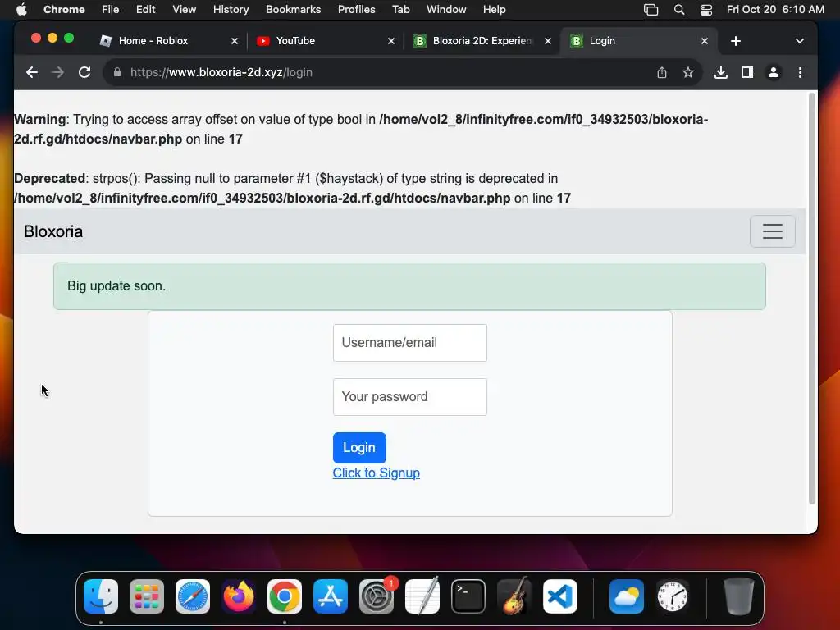
Task: Open Visual Studio Code from the dock
Action: (559, 596)
